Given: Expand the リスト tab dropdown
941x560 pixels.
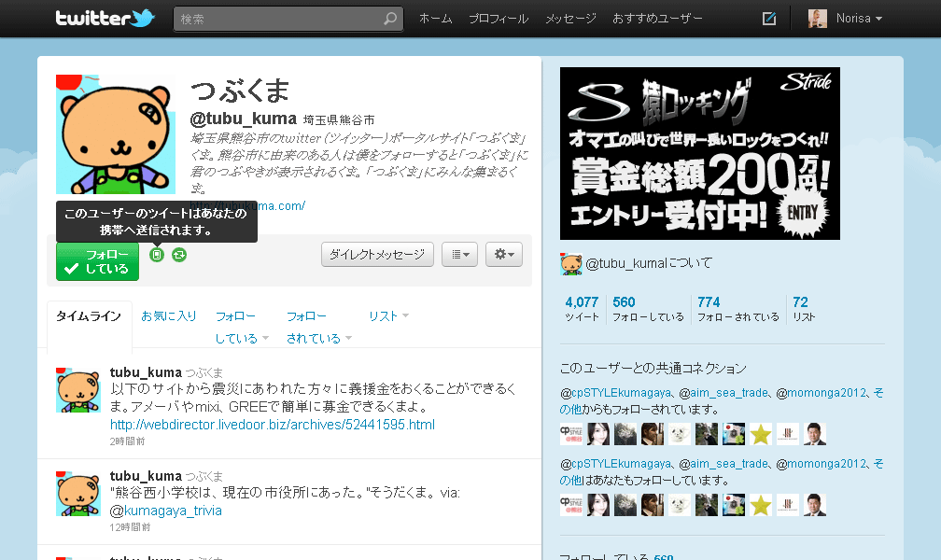Looking at the screenshot, I should (388, 315).
